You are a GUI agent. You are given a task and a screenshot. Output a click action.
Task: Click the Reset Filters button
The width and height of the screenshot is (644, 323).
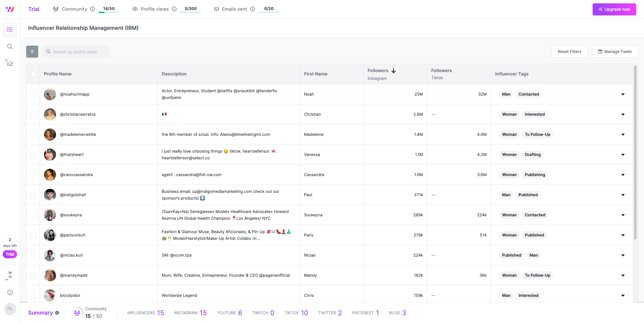click(x=569, y=52)
